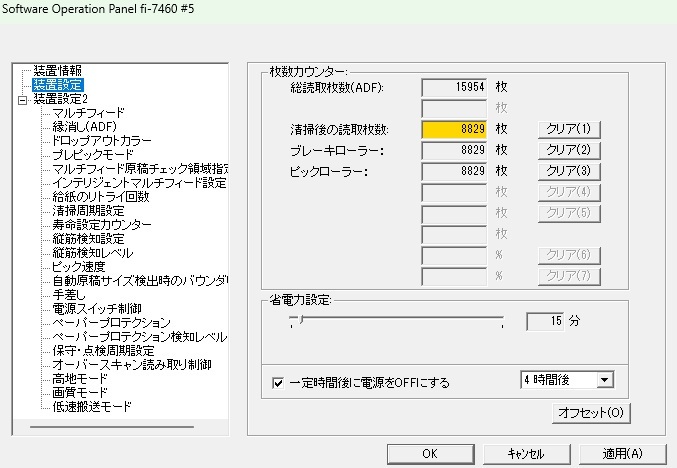This screenshot has height=468, width=677.
Task: Click クリア(3) for pick roller
Action: [x=569, y=171]
